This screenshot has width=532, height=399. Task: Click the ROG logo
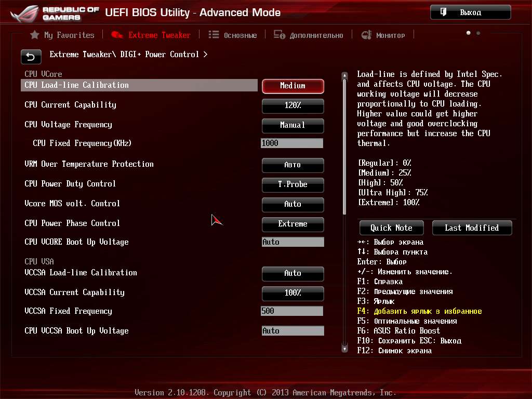[x=24, y=14]
